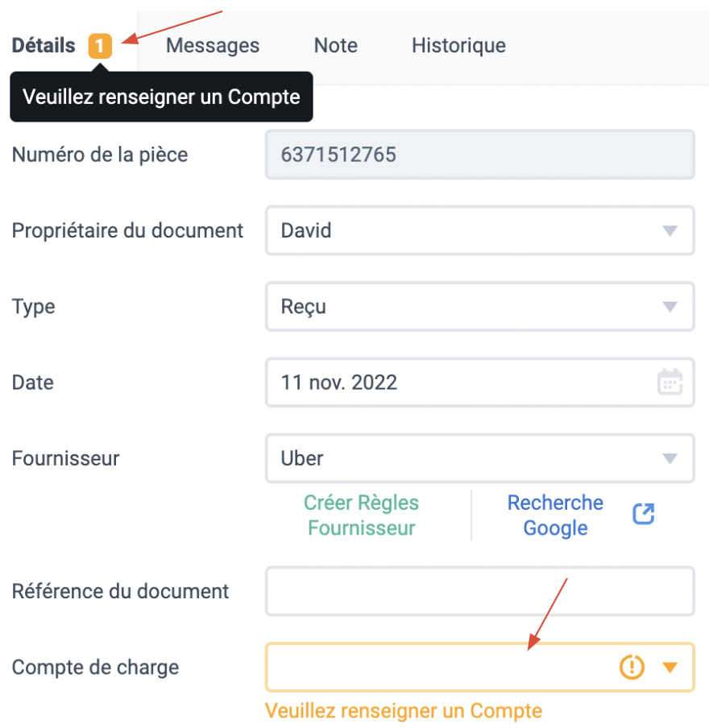Click the Date field showing 11 nov. 2022

coord(480,382)
